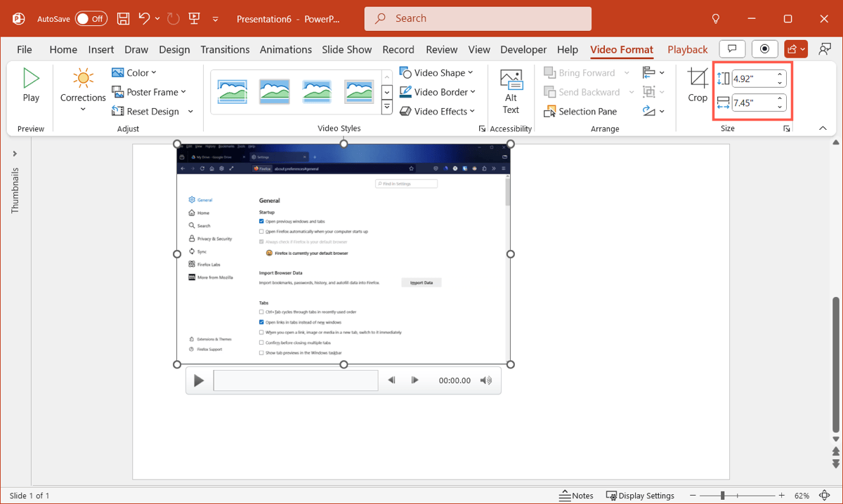The height and width of the screenshot is (504, 843).
Task: Start presentation from beginning icon
Action: coord(195,19)
